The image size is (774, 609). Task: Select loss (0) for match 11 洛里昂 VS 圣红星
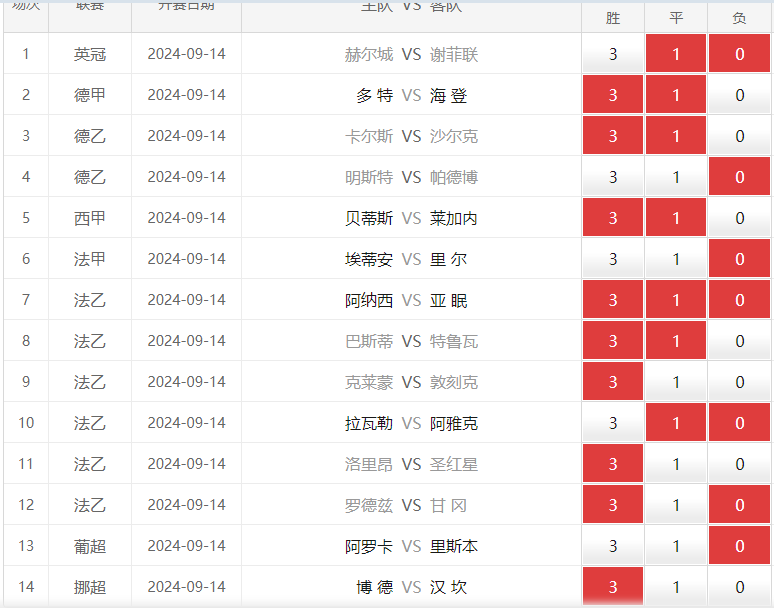(x=739, y=463)
